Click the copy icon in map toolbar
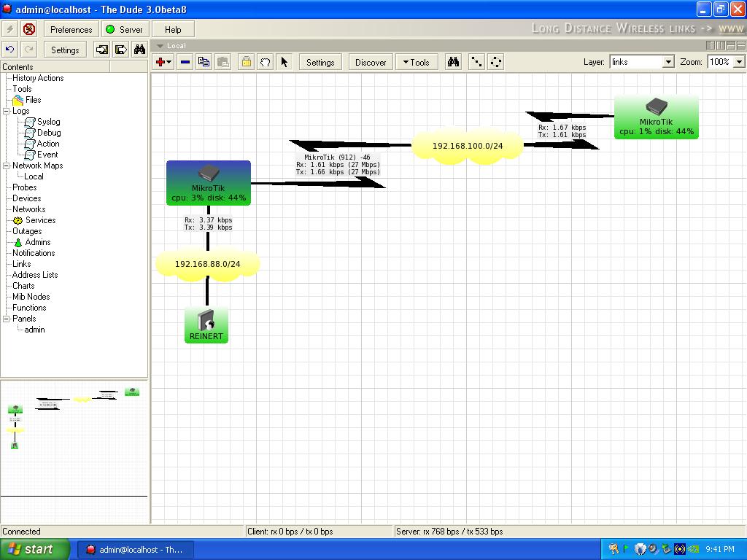The width and height of the screenshot is (747, 560). [x=204, y=62]
